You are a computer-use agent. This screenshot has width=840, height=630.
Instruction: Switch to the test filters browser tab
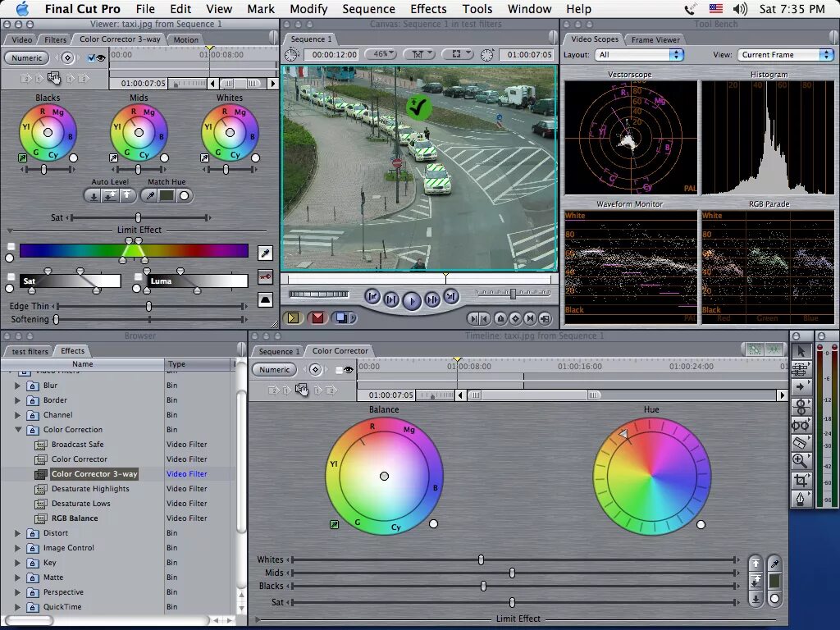30,351
